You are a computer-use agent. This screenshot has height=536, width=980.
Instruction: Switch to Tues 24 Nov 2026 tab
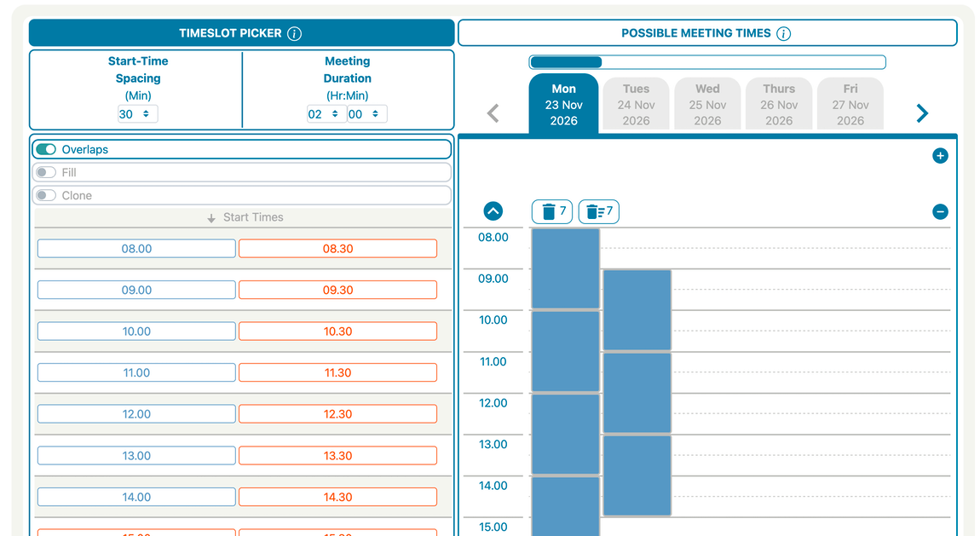pyautogui.click(x=637, y=104)
